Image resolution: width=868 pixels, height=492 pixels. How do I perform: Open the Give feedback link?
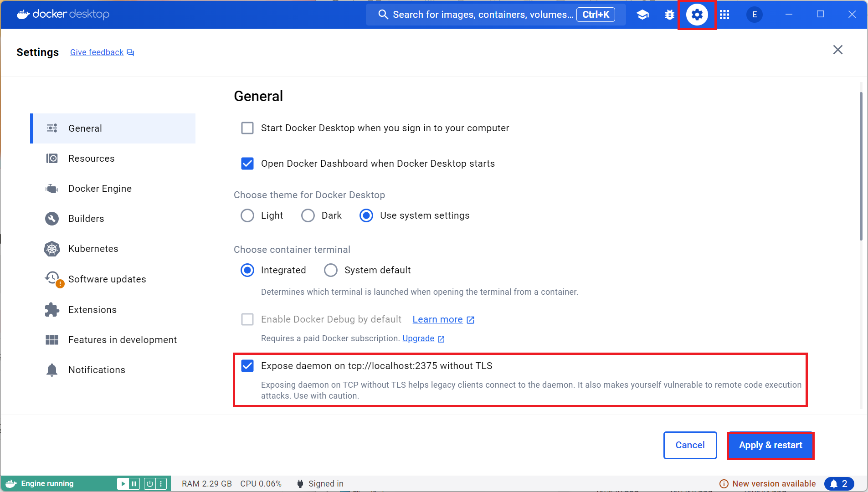coord(97,52)
